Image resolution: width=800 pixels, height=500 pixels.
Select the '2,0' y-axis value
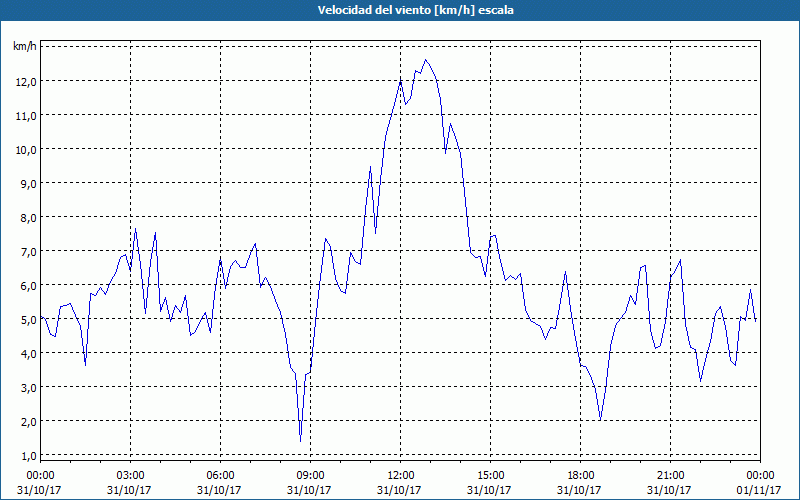click(x=28, y=422)
